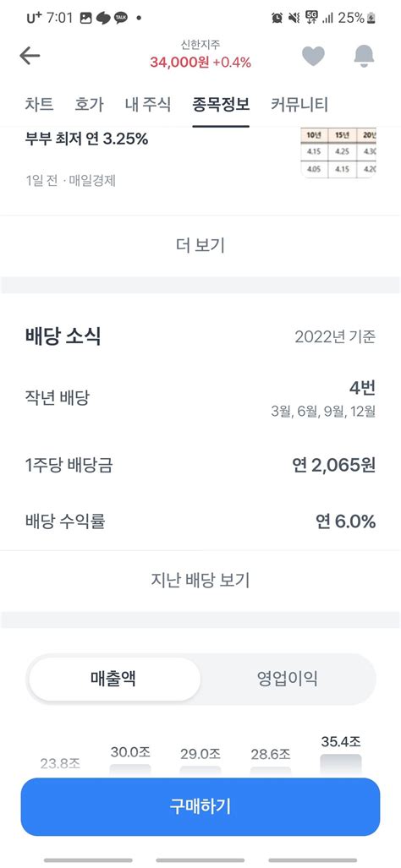Tap the gallery image notification icon
401x868 pixels.
[x=85, y=18]
